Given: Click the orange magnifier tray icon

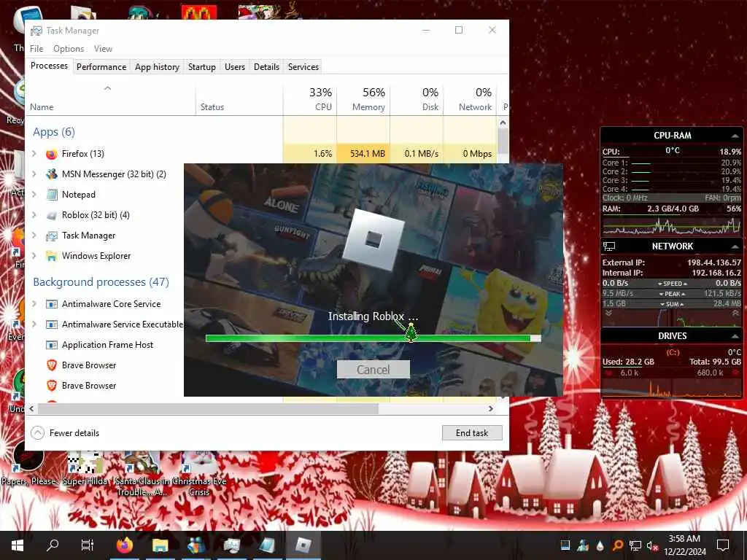Looking at the screenshot, I should (617, 545).
